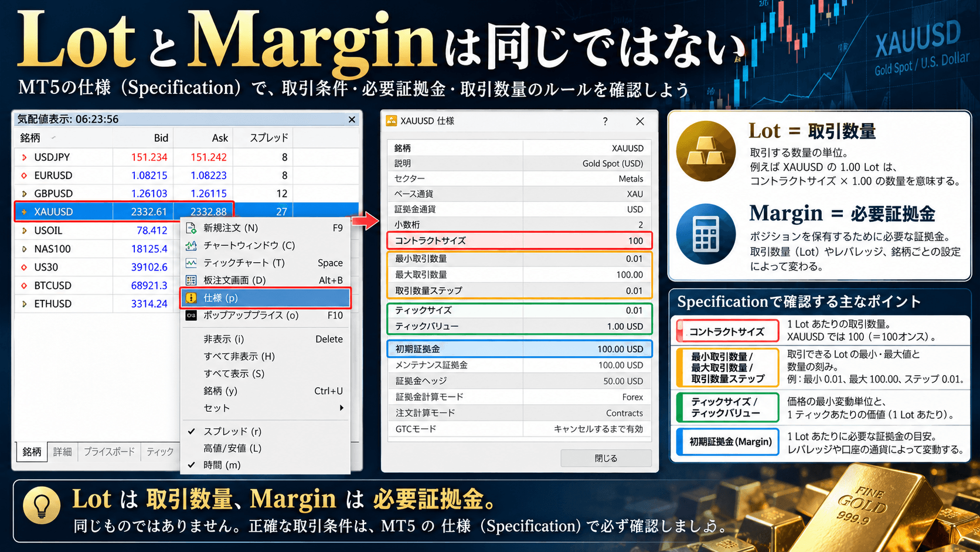Uncheck the スプレッド (r) column option

tap(266, 431)
